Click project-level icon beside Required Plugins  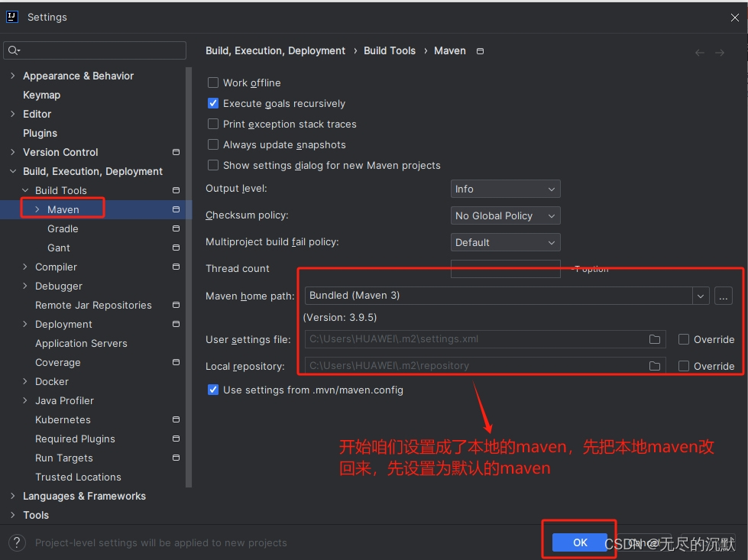(176, 439)
